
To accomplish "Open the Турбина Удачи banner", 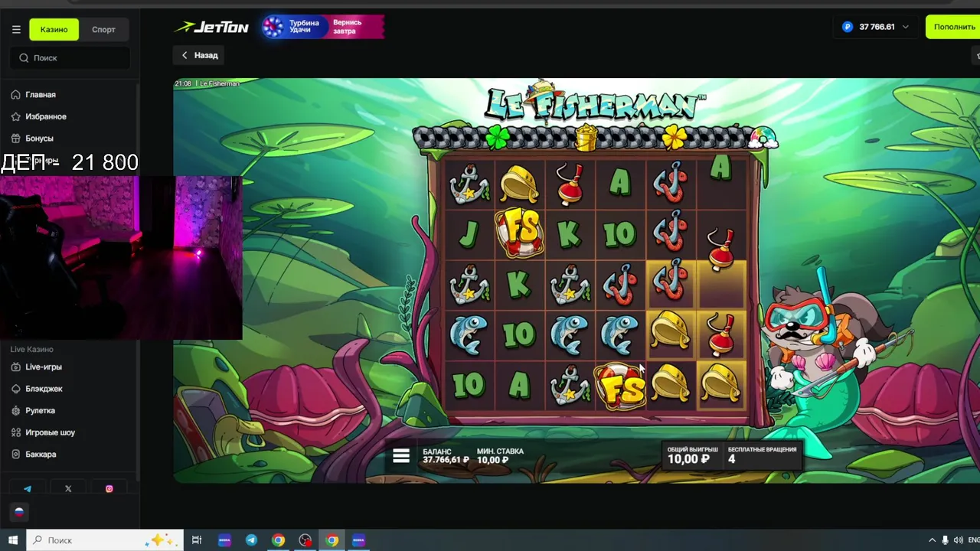I will pyautogui.click(x=323, y=27).
